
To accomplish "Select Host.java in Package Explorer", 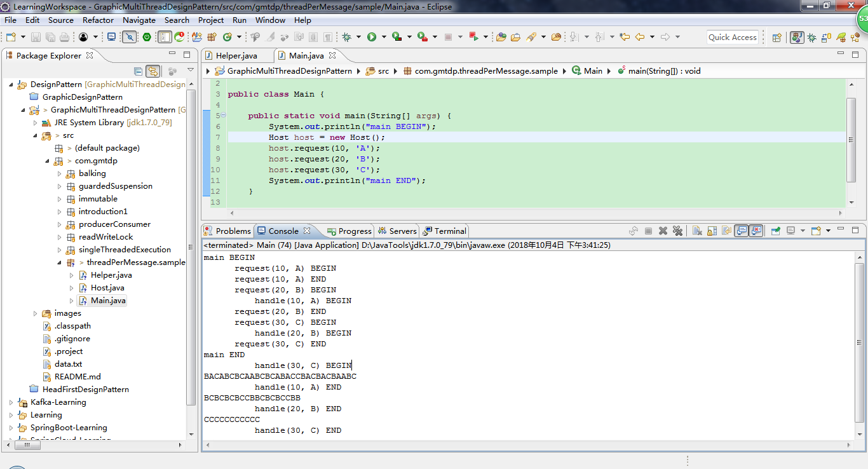I will [x=107, y=288].
